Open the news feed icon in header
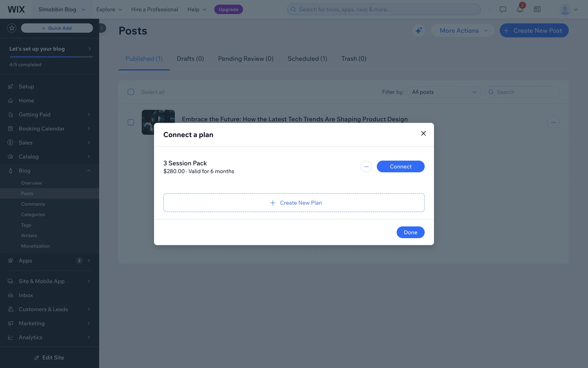The image size is (588, 368). click(x=537, y=10)
